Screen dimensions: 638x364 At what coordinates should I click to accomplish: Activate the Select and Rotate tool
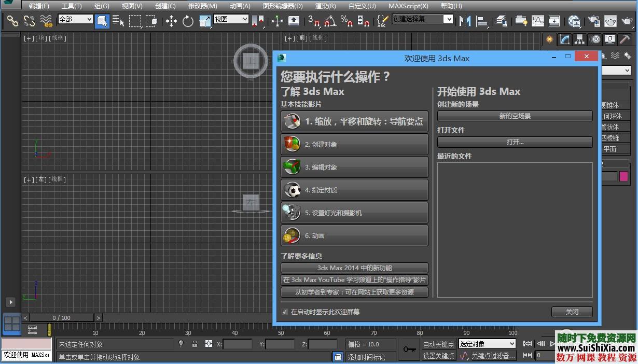click(187, 21)
